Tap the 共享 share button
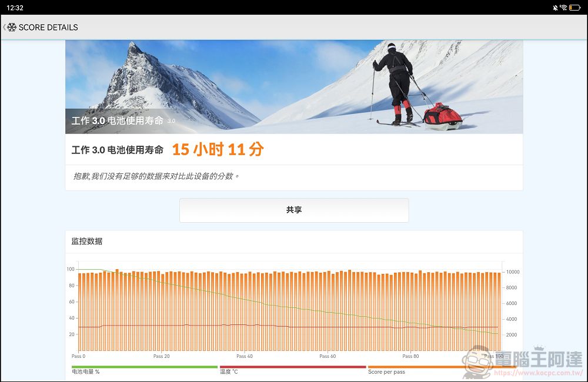Viewport: 588px width, 382px height. tap(294, 210)
